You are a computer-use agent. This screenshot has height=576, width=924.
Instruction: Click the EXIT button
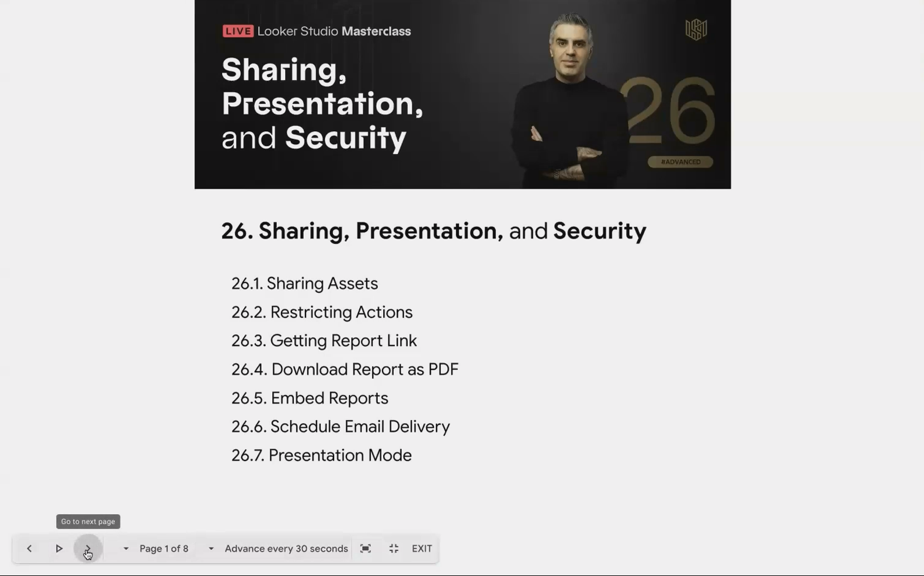point(422,549)
